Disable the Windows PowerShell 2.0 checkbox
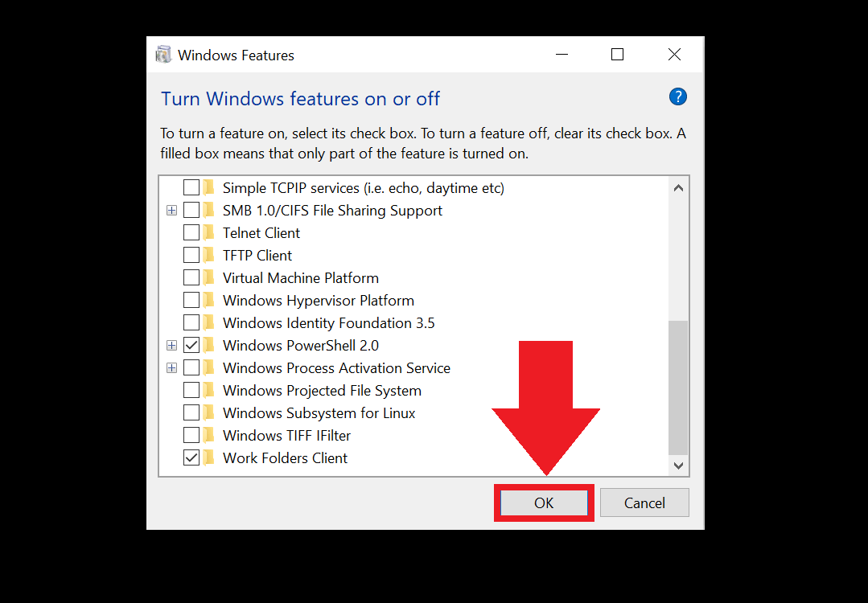The image size is (868, 603). 191,345
